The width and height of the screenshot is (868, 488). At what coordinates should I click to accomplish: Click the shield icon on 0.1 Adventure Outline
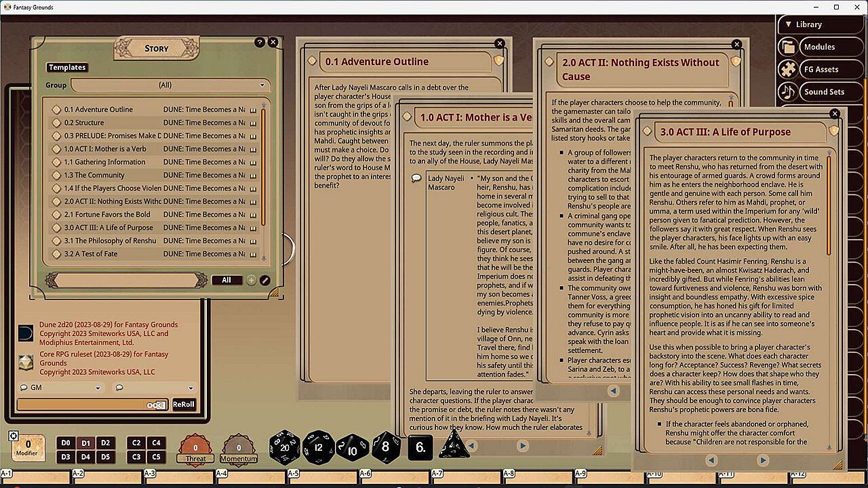click(x=498, y=61)
